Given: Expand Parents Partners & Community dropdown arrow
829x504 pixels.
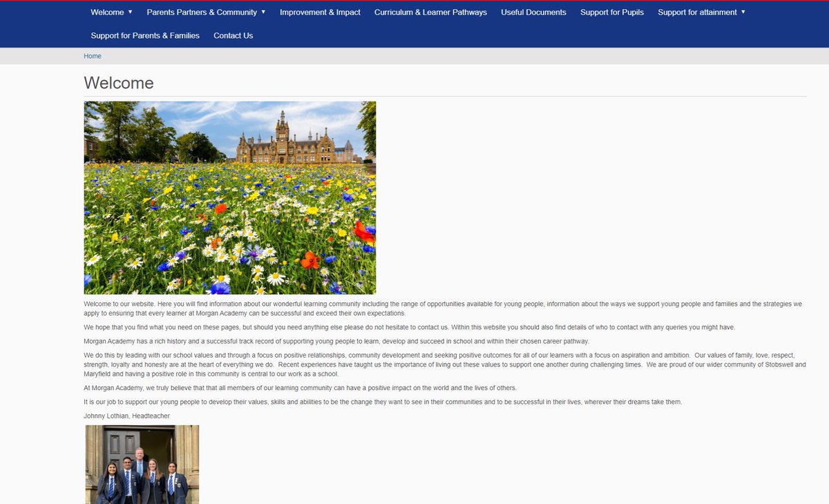Looking at the screenshot, I should [x=263, y=12].
